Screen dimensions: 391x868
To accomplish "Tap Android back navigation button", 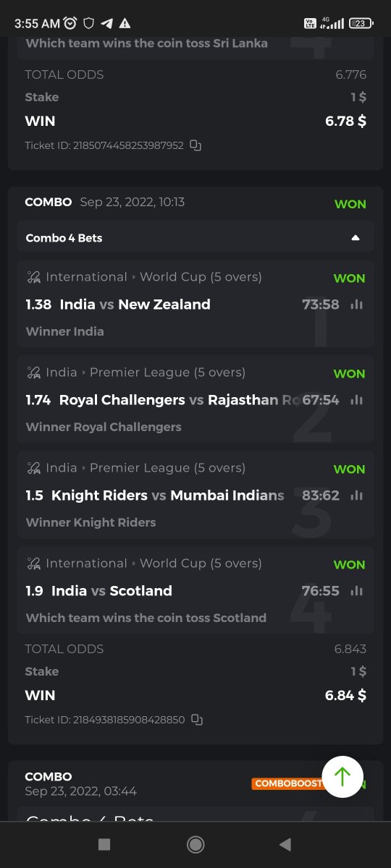I will click(285, 844).
